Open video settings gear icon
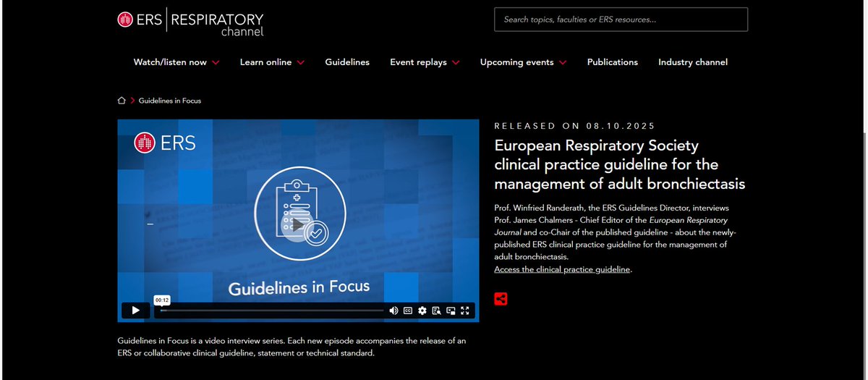The height and width of the screenshot is (380, 868). pyautogui.click(x=422, y=311)
